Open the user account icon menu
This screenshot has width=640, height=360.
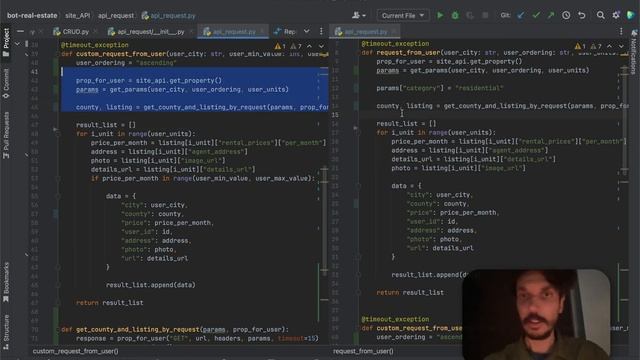click(x=358, y=16)
